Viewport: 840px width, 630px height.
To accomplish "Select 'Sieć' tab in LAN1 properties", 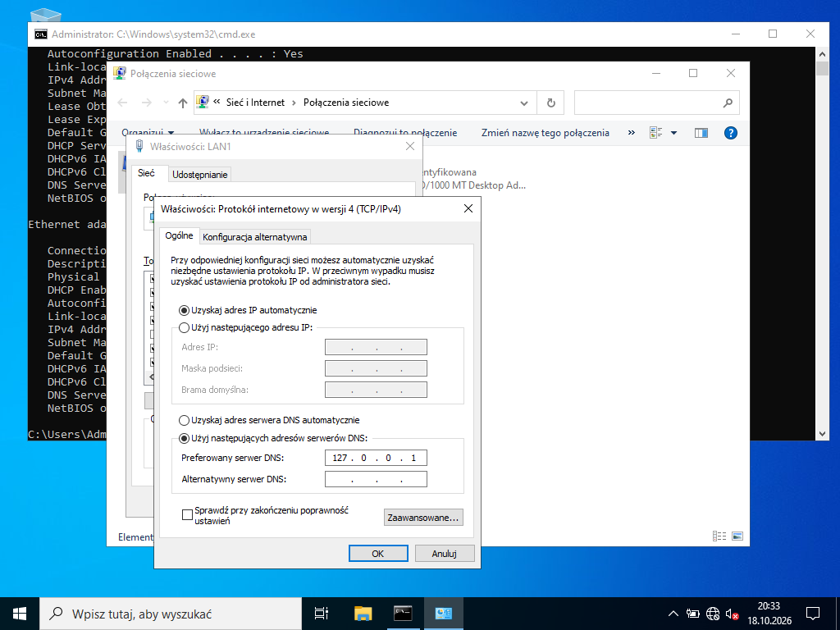I will [x=146, y=173].
